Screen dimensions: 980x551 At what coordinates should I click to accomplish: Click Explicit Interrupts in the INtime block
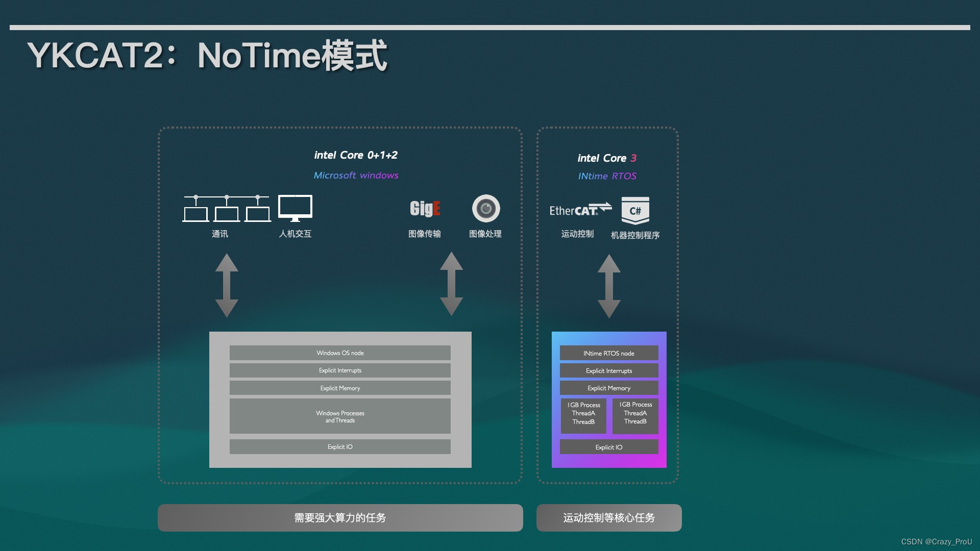(x=609, y=371)
